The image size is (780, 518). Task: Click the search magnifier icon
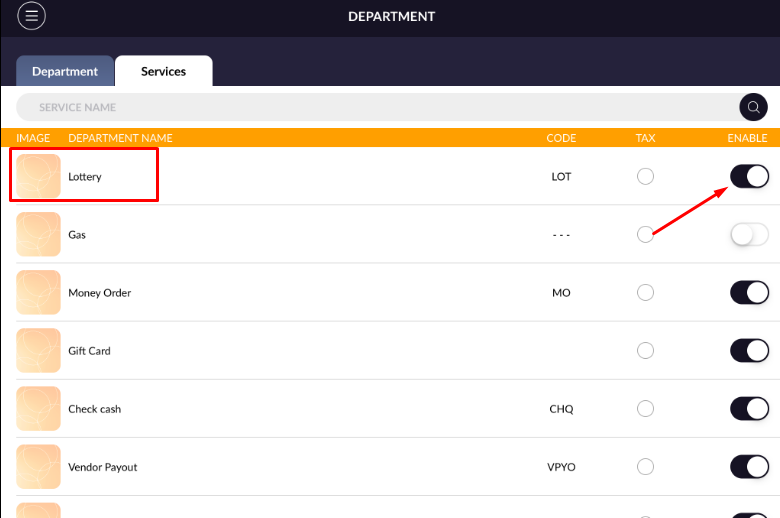tap(753, 107)
